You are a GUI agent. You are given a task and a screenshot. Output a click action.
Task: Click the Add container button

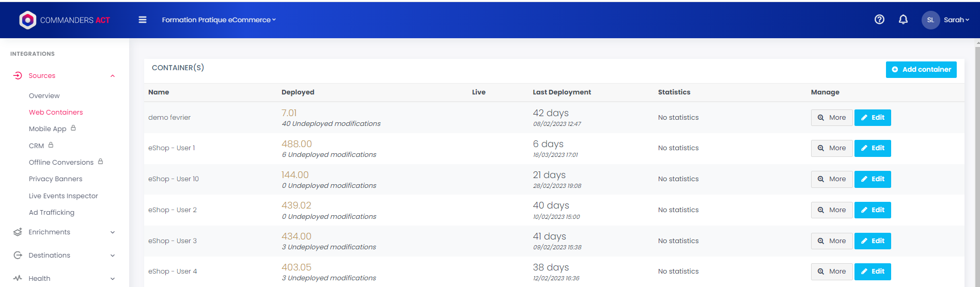point(921,70)
